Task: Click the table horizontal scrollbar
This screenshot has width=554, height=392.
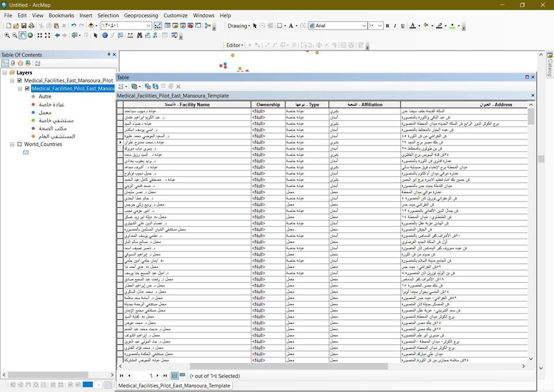Action: (289, 366)
